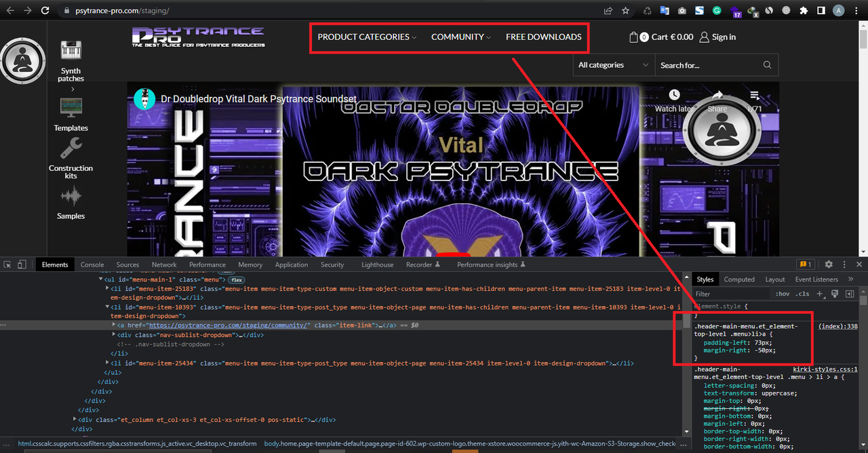This screenshot has height=453, width=868.
Task: Click the flex badge on ul menu-main-1
Action: pyautogui.click(x=236, y=279)
